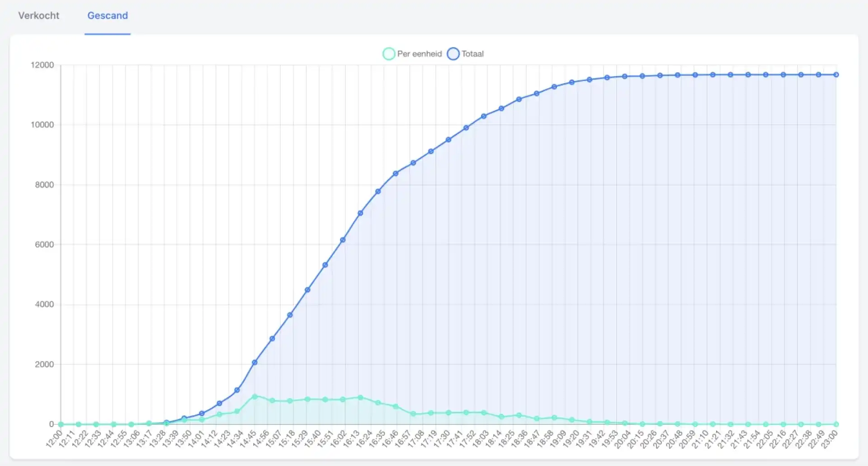Screen dimensions: 868x466
Task: Click the 8000 y-axis label
Action: (44, 185)
